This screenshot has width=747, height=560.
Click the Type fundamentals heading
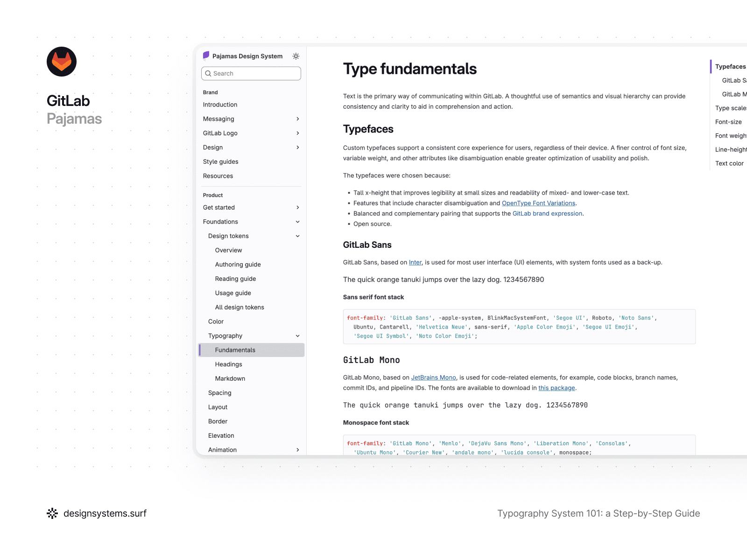409,69
